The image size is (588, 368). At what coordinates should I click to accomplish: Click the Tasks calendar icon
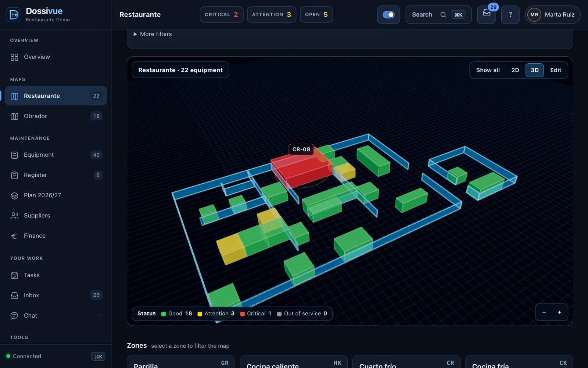(14, 275)
